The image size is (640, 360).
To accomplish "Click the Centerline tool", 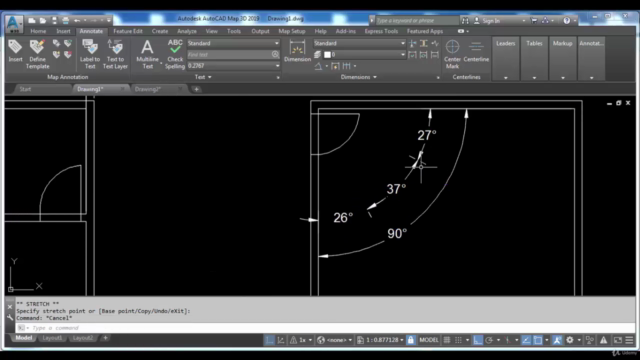I will pyautogui.click(x=476, y=51).
